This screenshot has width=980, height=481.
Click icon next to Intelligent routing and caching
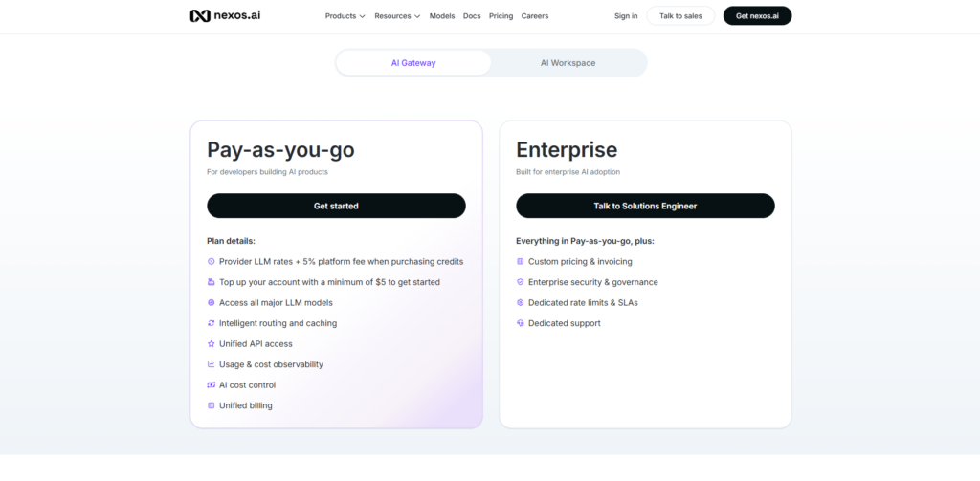coord(212,323)
